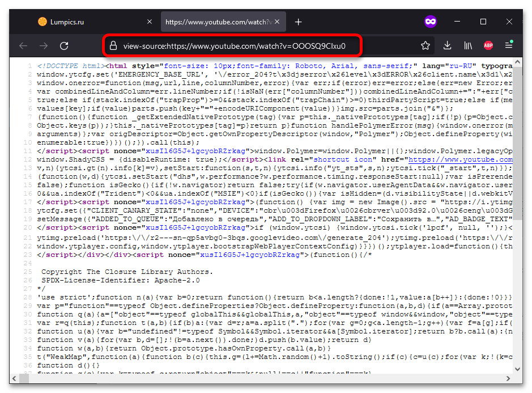Click '<!DOCTYPE html>' on line 1
Viewport: 532px width, 393px height.
click(71, 66)
